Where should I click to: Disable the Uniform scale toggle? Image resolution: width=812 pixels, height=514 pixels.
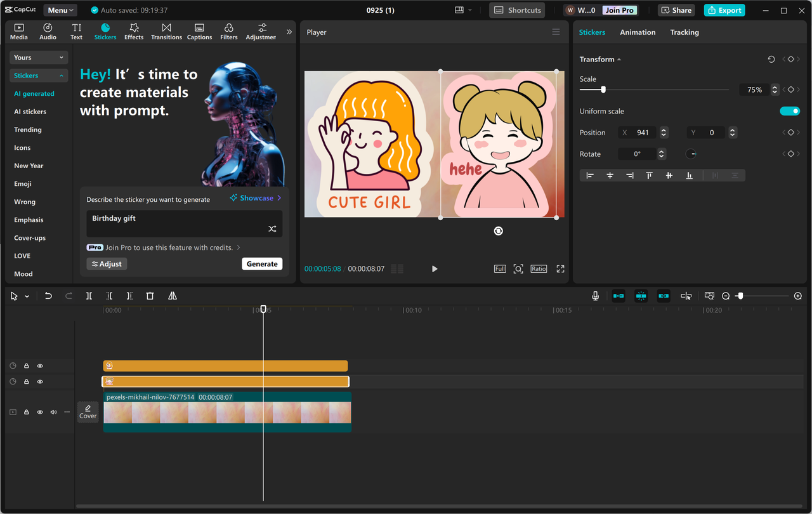point(789,110)
